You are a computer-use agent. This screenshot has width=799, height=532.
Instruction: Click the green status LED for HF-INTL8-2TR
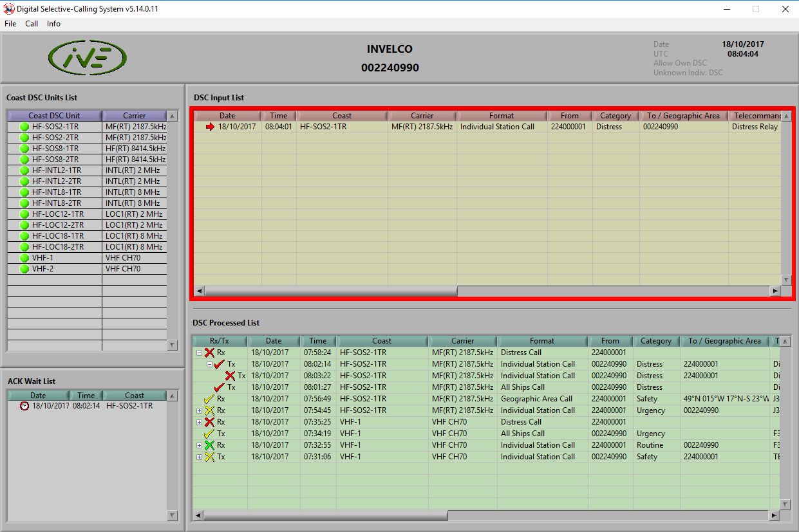pyautogui.click(x=24, y=203)
